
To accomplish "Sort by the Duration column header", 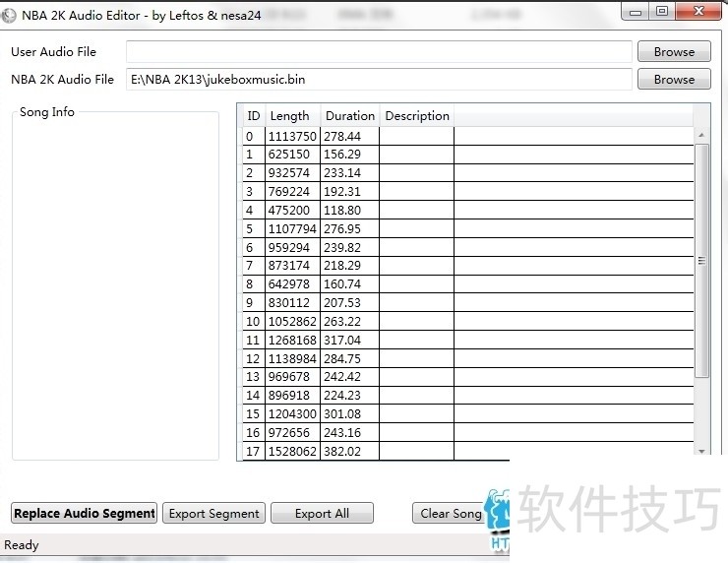I will pyautogui.click(x=349, y=116).
